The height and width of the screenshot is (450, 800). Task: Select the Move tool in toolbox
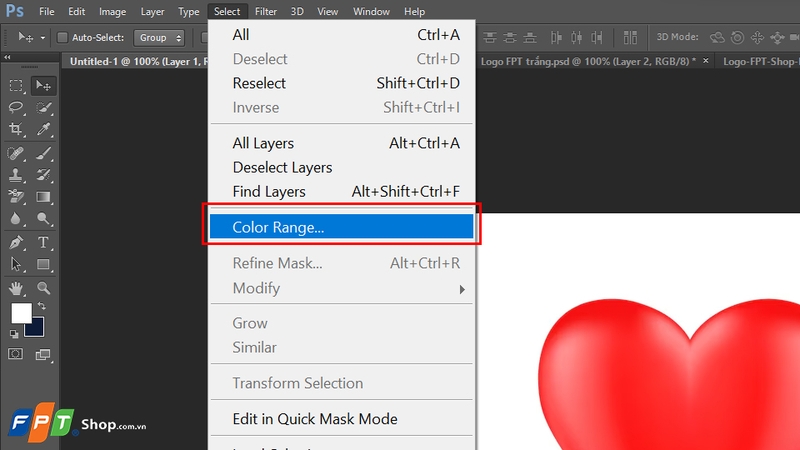pos(43,86)
